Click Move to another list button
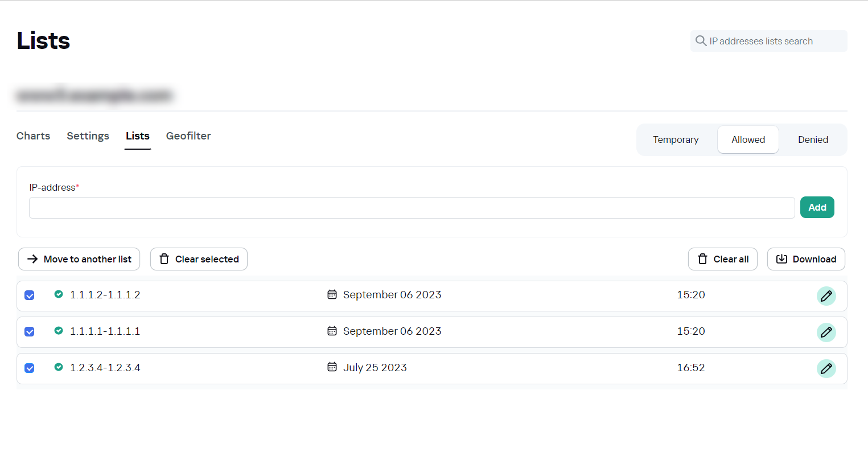Screen dimensions: 868x460 (x=79, y=259)
